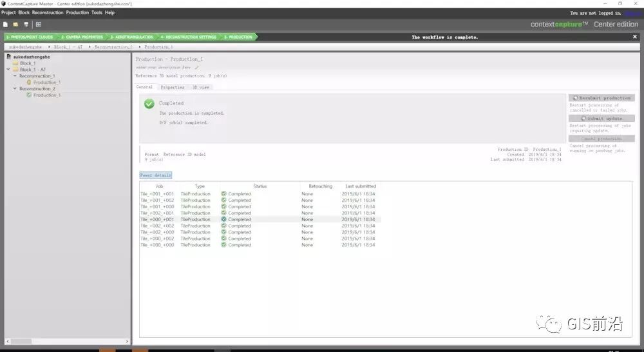Click the large green Completed checkmark icon
644x352 pixels.
(149, 104)
